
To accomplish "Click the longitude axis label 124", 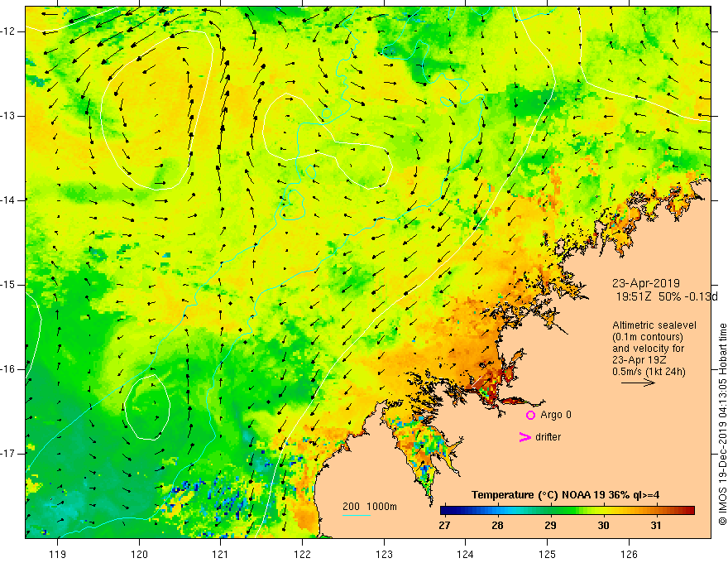I will [466, 554].
